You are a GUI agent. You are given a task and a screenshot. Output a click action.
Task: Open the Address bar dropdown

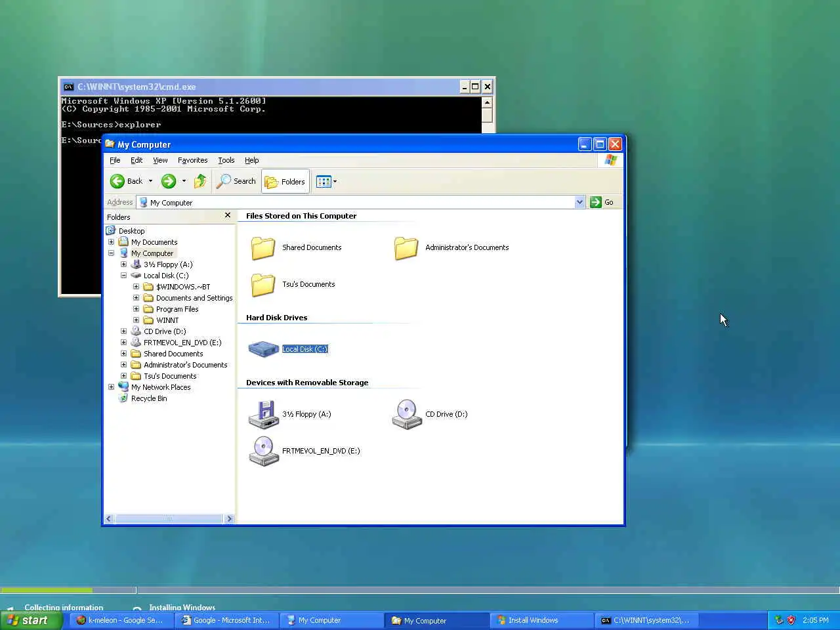click(x=579, y=202)
